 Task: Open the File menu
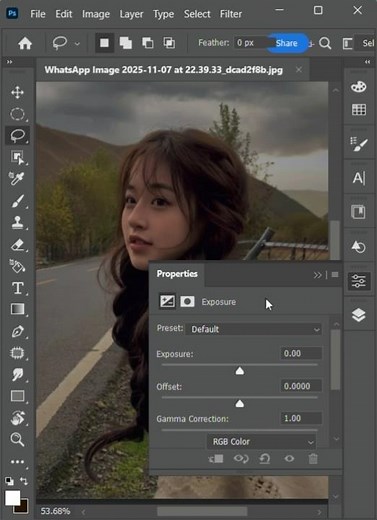tap(38, 14)
